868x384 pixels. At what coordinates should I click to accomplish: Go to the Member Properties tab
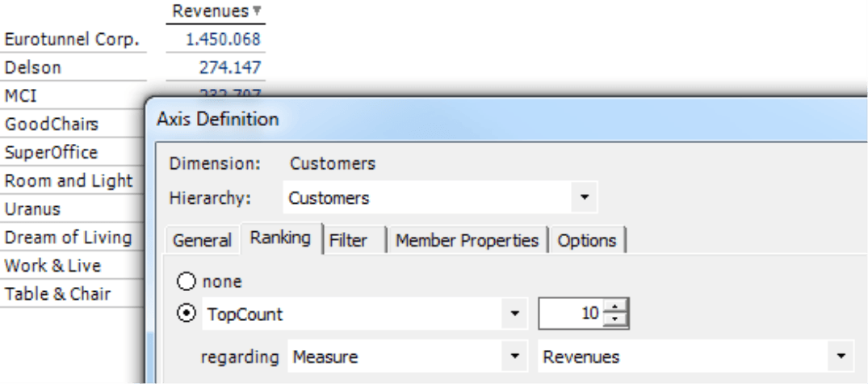[x=467, y=241]
